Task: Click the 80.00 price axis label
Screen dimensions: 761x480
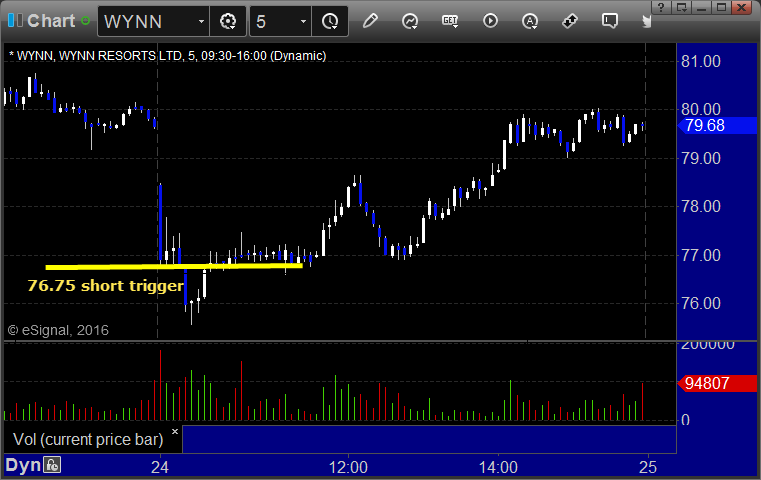Action: tap(701, 109)
